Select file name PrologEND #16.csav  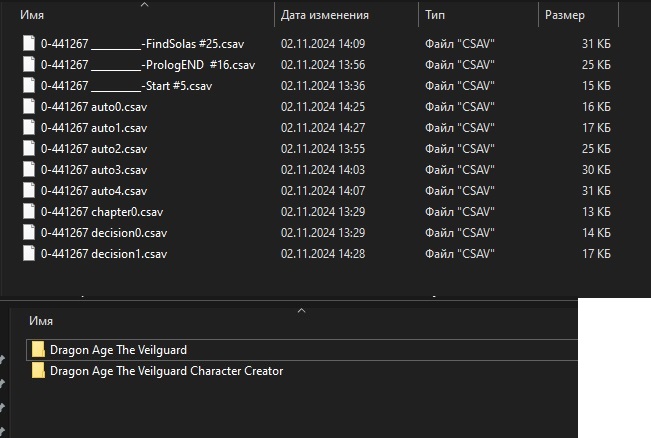tap(148, 65)
